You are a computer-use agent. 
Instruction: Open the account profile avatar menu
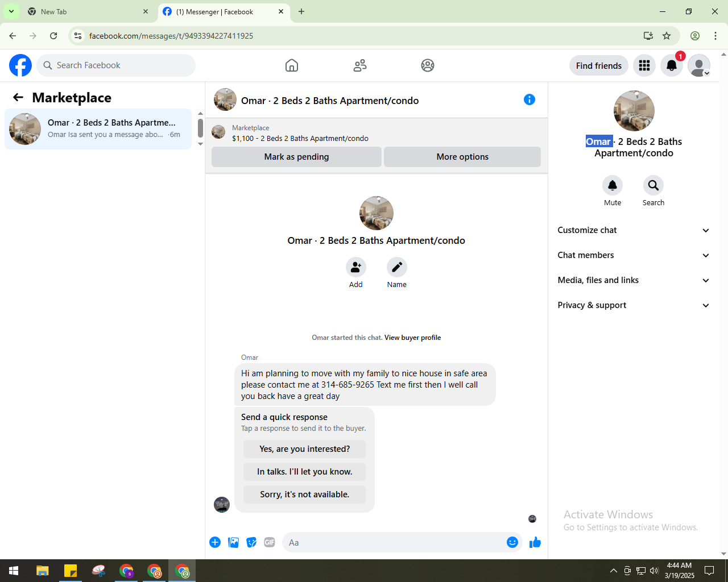click(699, 65)
